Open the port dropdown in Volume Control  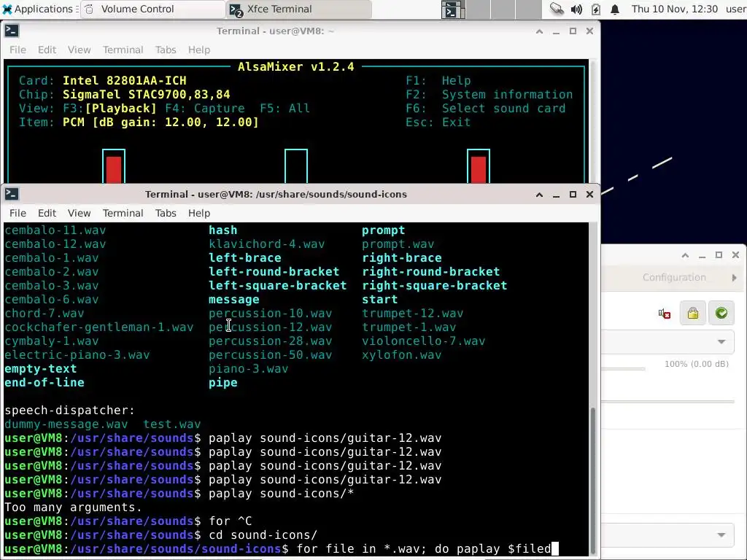(668, 341)
